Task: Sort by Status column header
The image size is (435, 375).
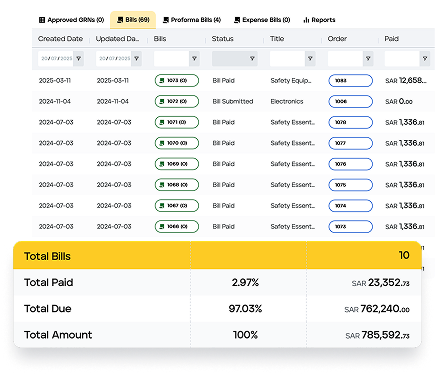Action: 222,39
